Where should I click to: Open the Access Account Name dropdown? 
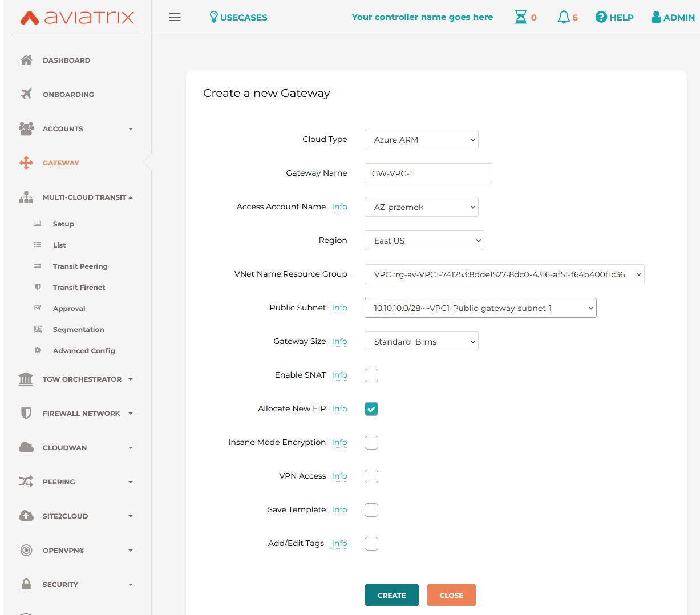422,207
